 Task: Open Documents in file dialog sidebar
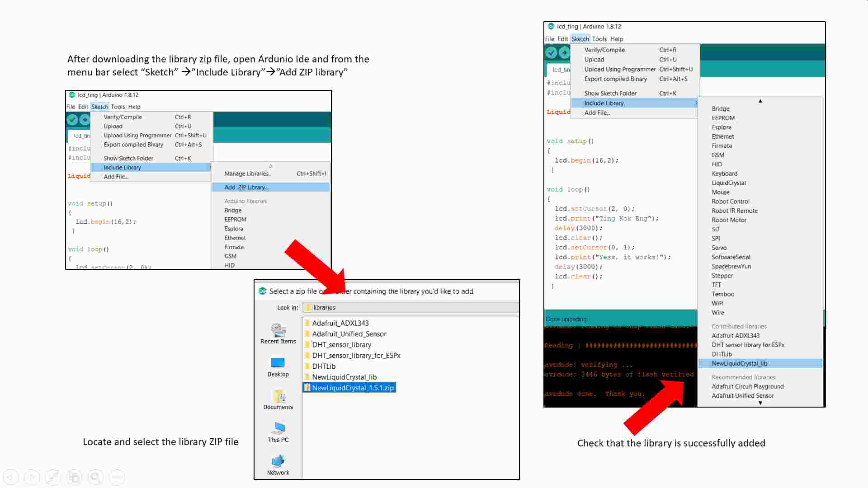coord(278,400)
